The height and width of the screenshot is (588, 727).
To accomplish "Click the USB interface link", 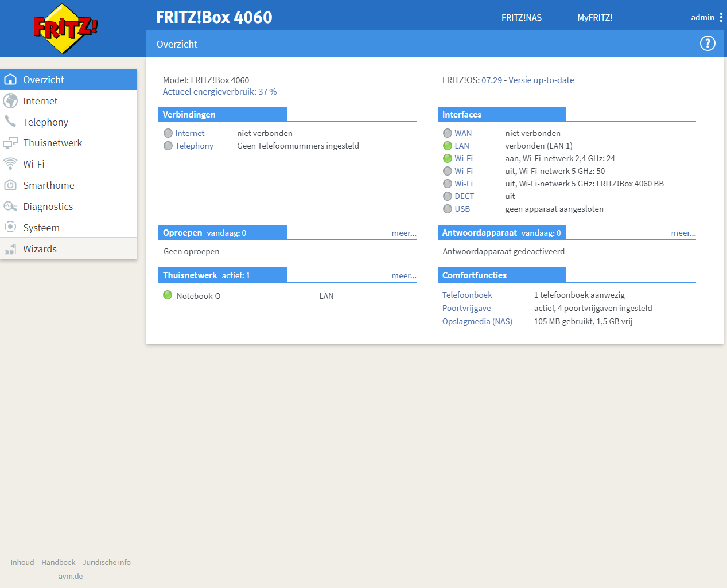I will click(x=462, y=209).
